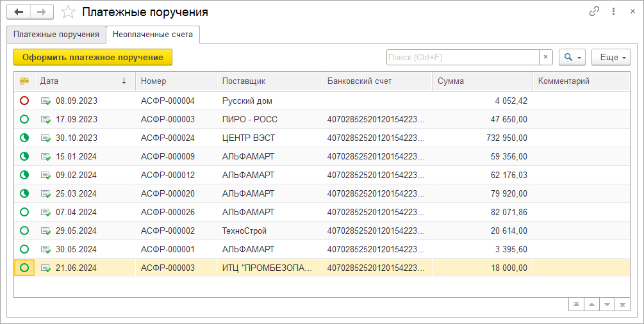Switch to the Платежные поручения tab
The height and width of the screenshot is (324, 644).
pos(56,34)
